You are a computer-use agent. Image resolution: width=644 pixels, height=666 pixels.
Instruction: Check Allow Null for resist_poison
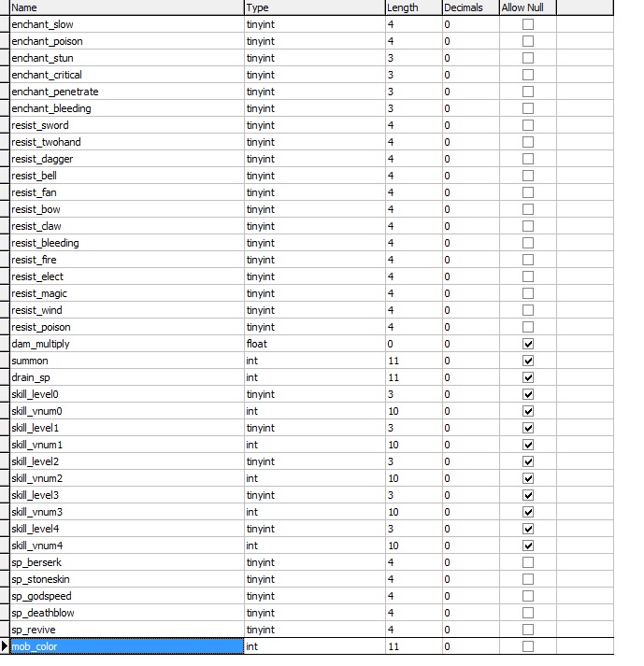pyautogui.click(x=527, y=327)
